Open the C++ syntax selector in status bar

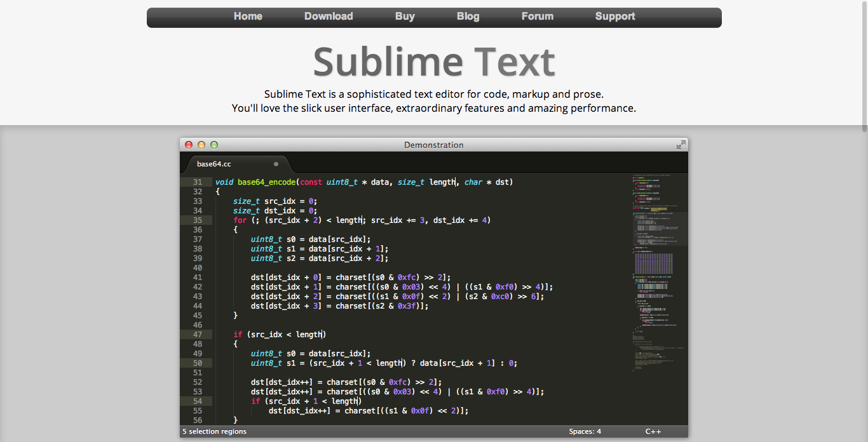coord(653,432)
